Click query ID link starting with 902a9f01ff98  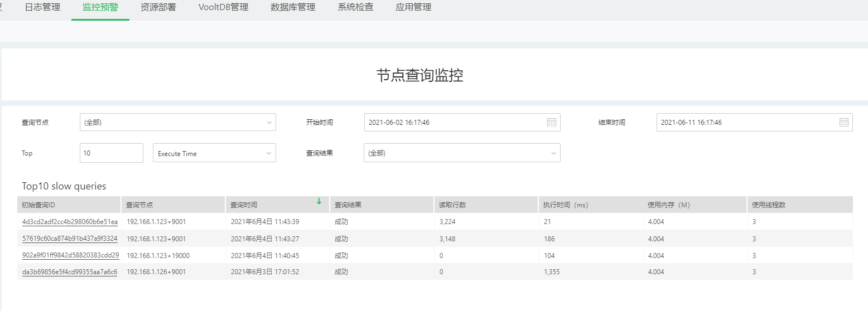[x=70, y=255]
